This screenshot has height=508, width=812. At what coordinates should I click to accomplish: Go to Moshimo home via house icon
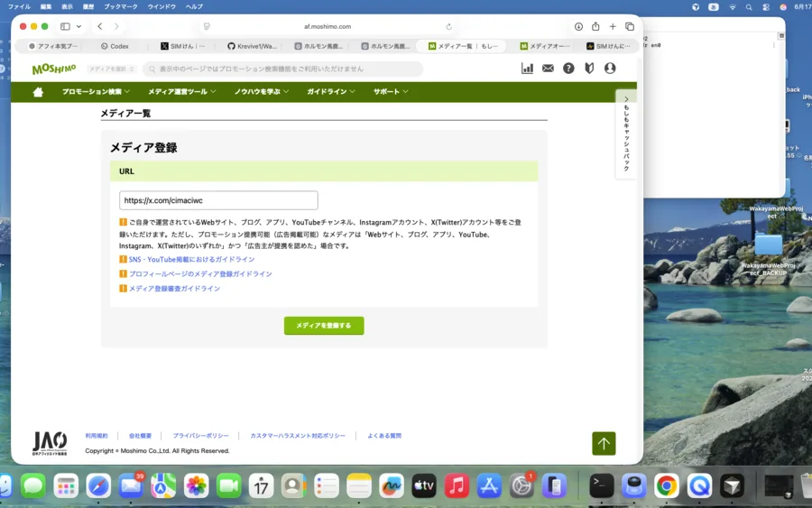click(38, 92)
